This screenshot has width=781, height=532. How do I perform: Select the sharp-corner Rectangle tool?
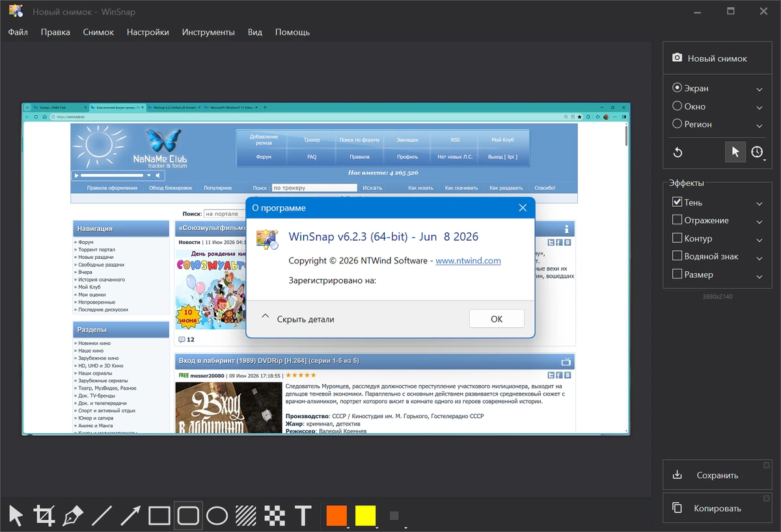pyautogui.click(x=159, y=516)
